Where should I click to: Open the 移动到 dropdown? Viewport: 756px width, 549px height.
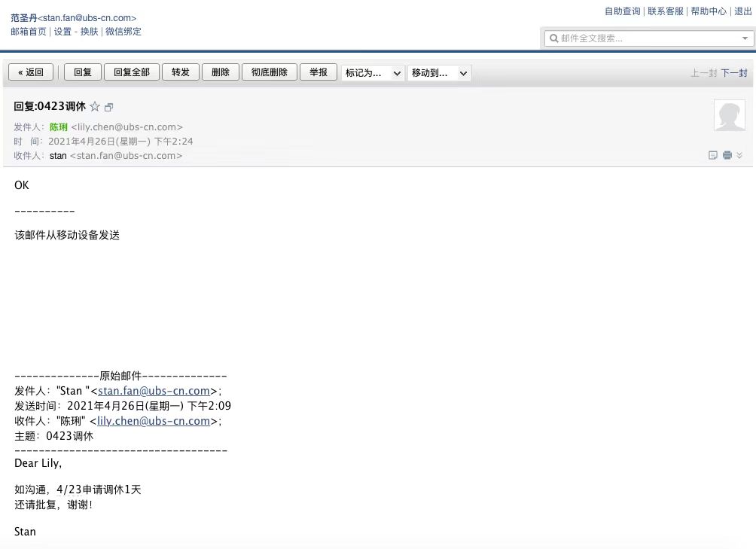439,73
